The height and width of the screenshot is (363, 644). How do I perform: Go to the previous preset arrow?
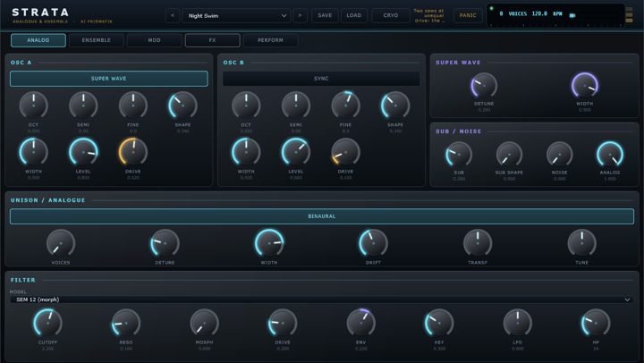[x=173, y=15]
